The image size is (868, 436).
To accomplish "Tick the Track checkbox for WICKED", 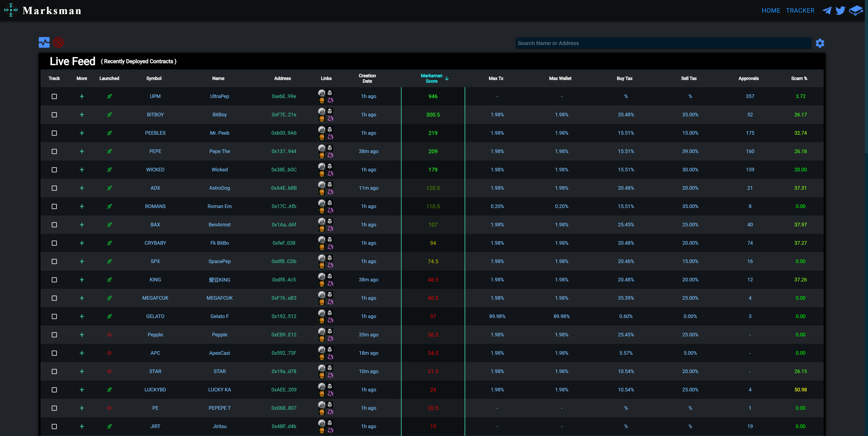I will 54,170.
